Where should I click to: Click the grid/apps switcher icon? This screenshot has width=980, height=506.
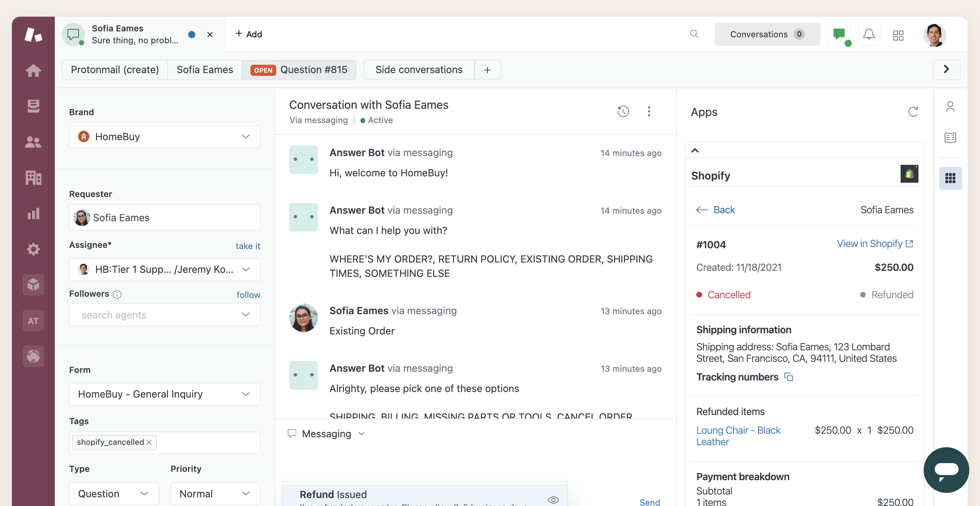[x=899, y=33]
